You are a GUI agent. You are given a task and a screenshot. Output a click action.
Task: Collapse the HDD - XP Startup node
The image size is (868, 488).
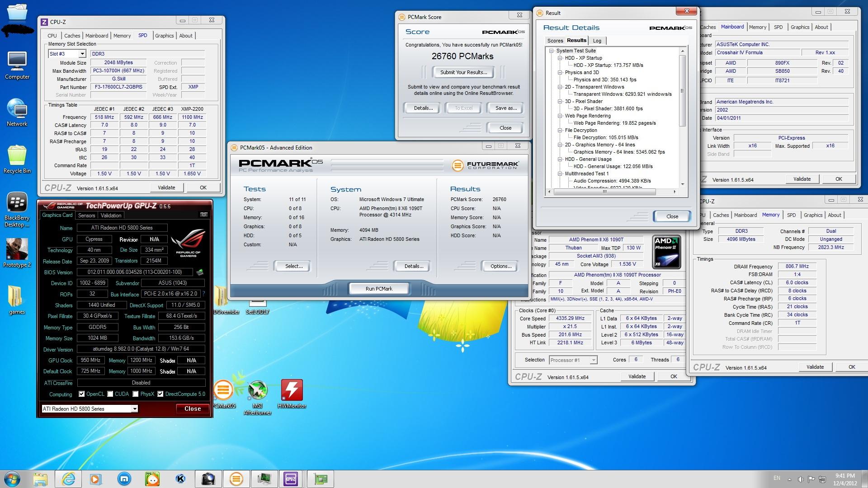point(560,58)
